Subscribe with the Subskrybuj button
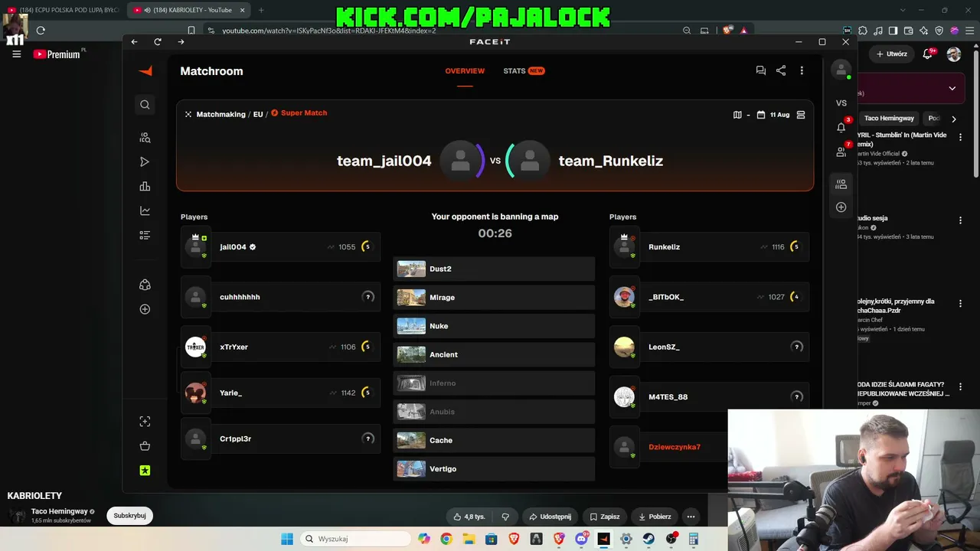Image resolution: width=980 pixels, height=551 pixels. click(129, 516)
